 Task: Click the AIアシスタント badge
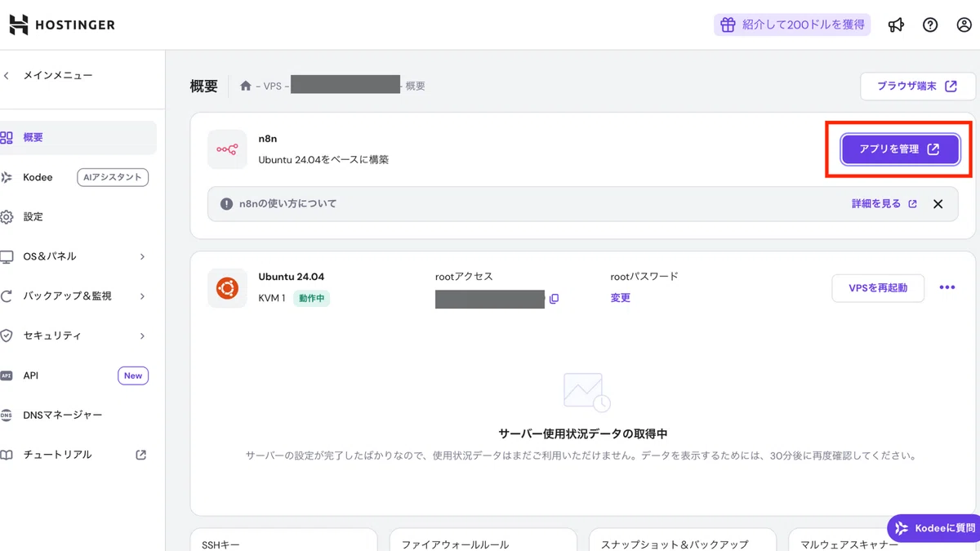(113, 177)
